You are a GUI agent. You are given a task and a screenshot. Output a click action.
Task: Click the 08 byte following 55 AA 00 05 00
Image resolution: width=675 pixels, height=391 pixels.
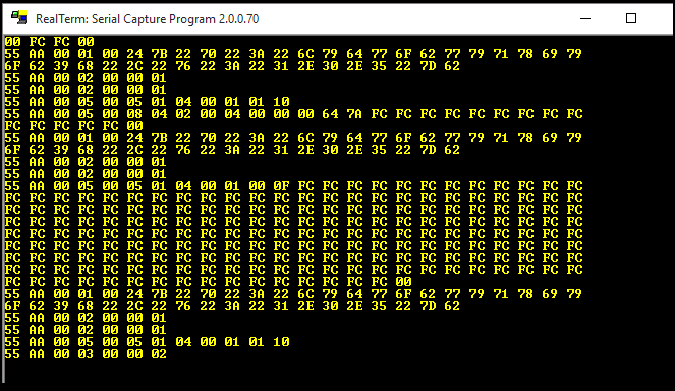(x=135, y=114)
